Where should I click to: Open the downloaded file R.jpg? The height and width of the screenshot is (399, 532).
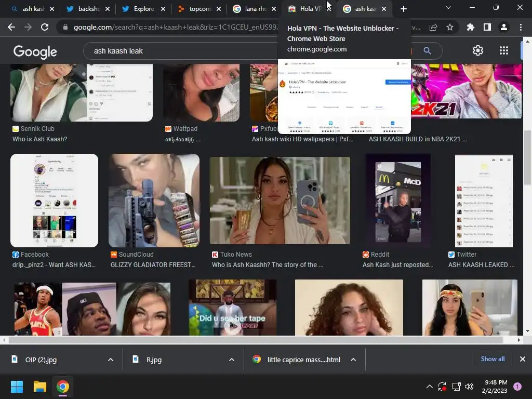(154, 360)
